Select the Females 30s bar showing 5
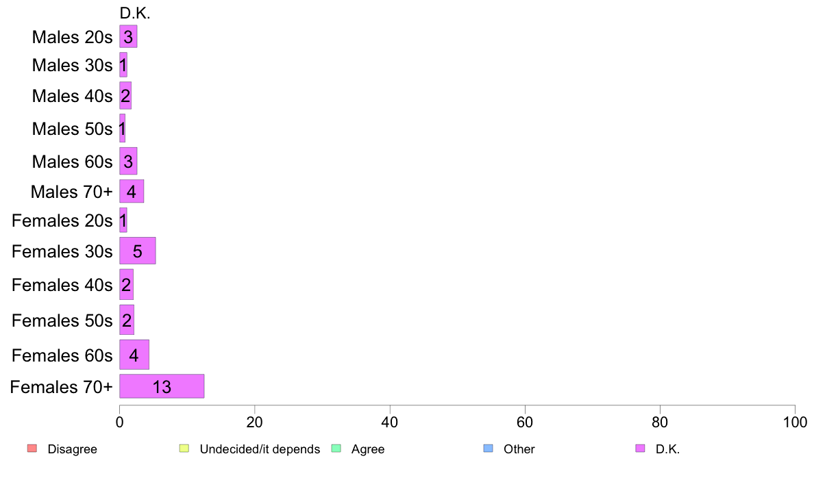Screen dimensions: 814x504 [x=138, y=251]
